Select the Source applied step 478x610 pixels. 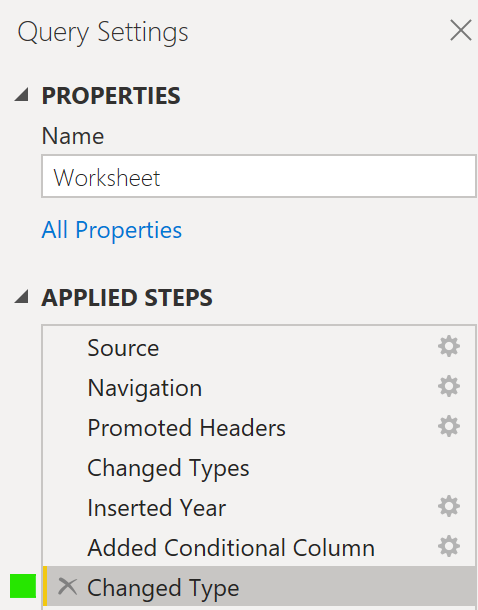click(x=259, y=347)
